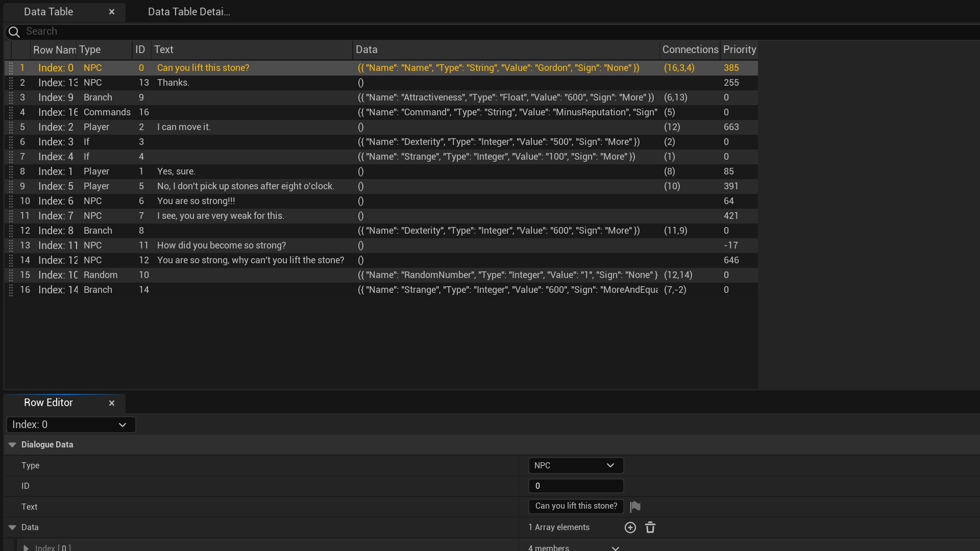This screenshot has width=980, height=551.
Task: Click drag handle of row 16
Action: 11,290
